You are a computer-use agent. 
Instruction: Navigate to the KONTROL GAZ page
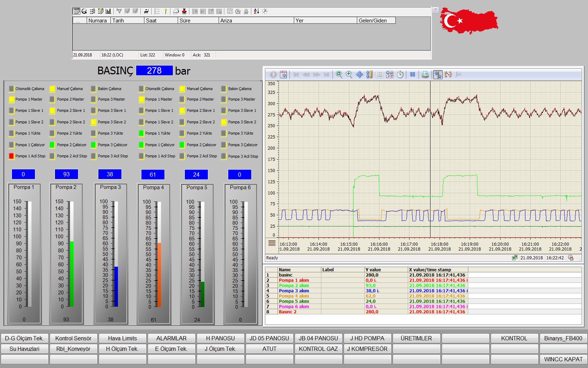point(318,349)
